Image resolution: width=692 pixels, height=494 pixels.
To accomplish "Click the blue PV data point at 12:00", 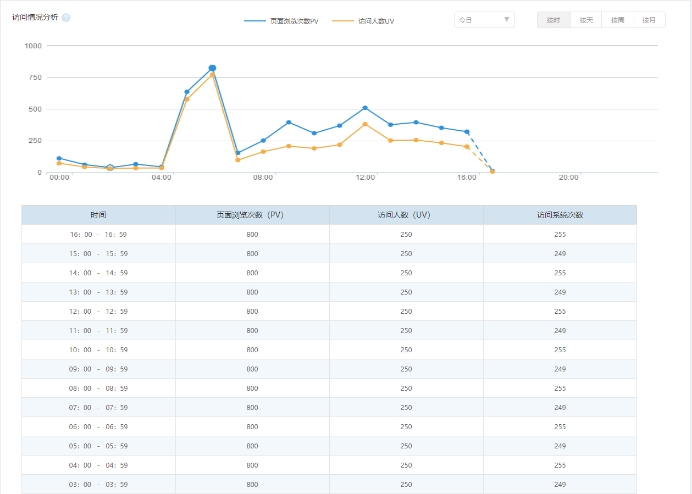I will [x=365, y=108].
